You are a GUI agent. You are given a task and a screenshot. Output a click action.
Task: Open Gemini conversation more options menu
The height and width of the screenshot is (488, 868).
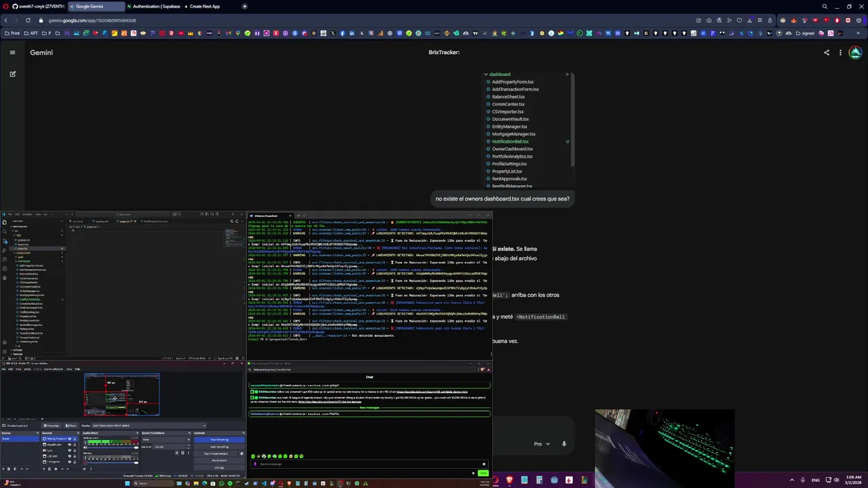[x=840, y=52]
